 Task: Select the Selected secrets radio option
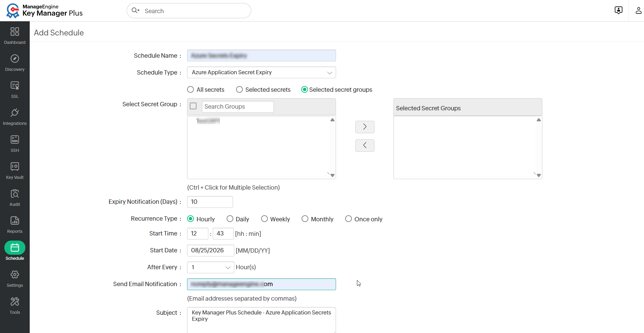[x=239, y=89]
